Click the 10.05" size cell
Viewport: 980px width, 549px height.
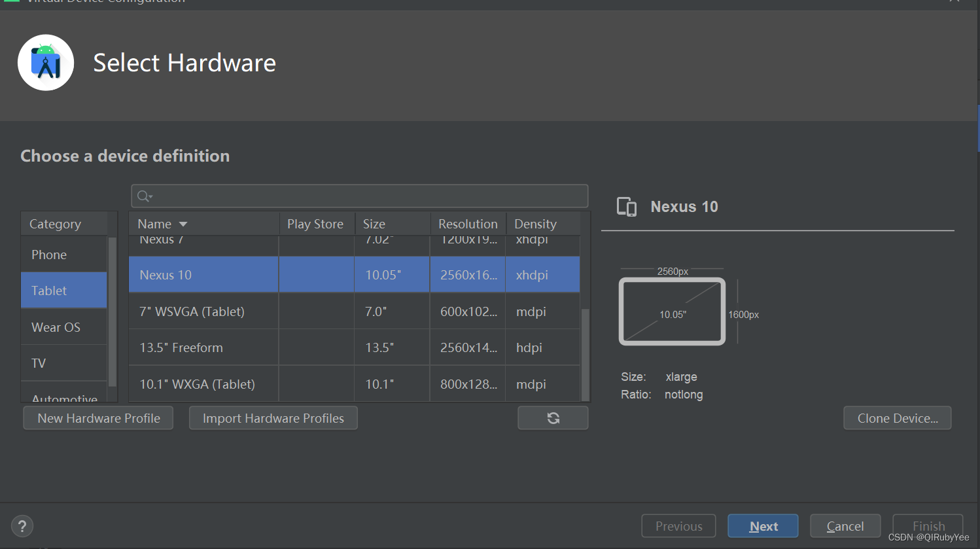pos(392,275)
